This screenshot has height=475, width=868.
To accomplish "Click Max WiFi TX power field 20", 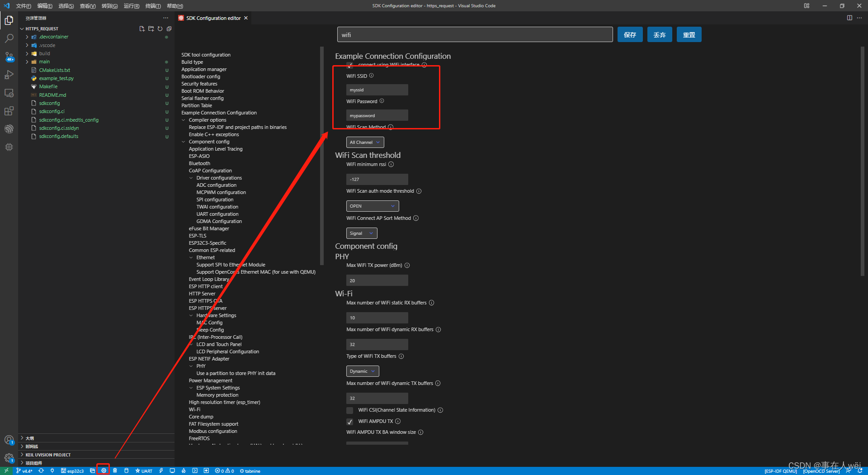I will (x=377, y=280).
